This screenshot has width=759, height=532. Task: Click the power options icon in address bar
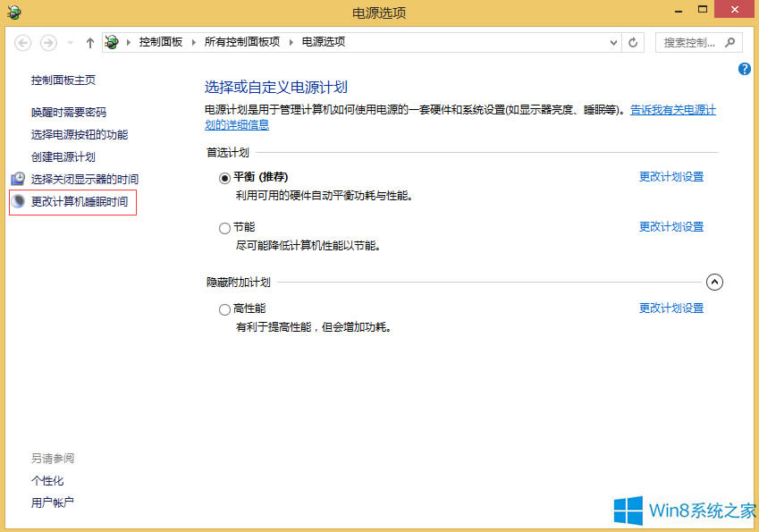click(112, 42)
